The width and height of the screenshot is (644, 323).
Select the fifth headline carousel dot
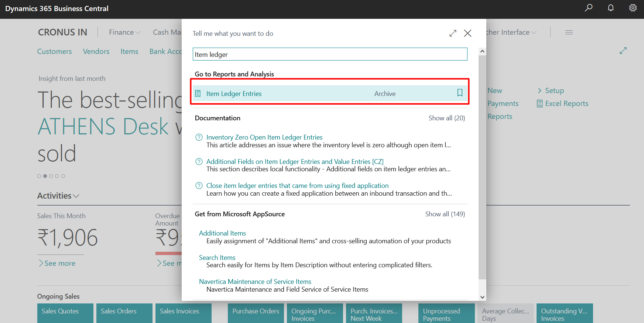pos(63,176)
